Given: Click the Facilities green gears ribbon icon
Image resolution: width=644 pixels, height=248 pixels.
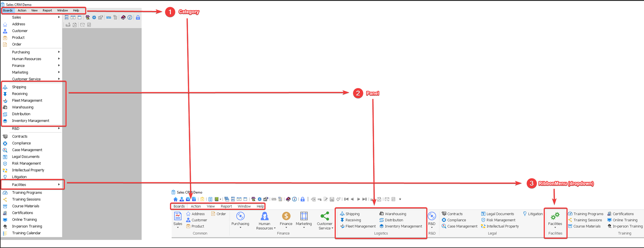Looking at the screenshot, I should pos(555,217).
